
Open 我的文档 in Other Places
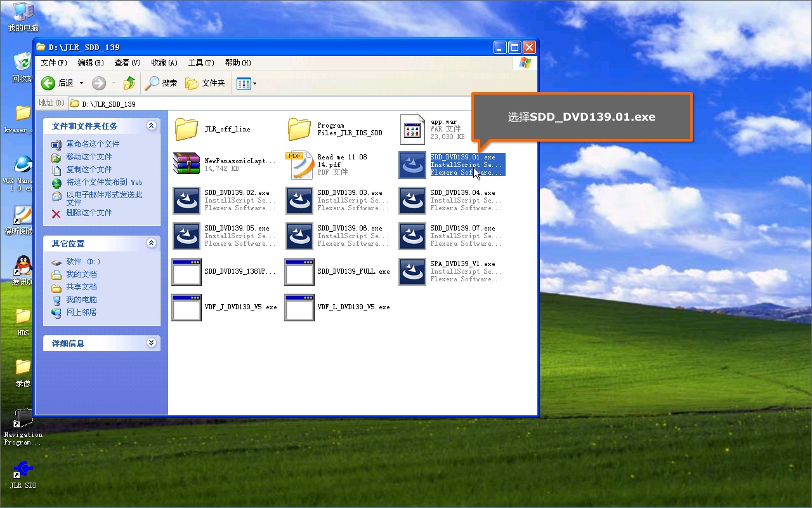coord(81,274)
